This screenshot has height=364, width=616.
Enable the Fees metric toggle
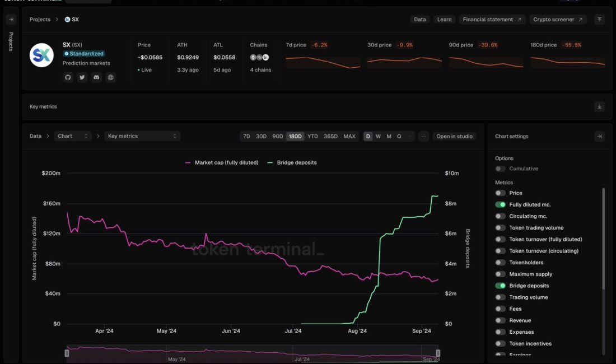point(500,309)
